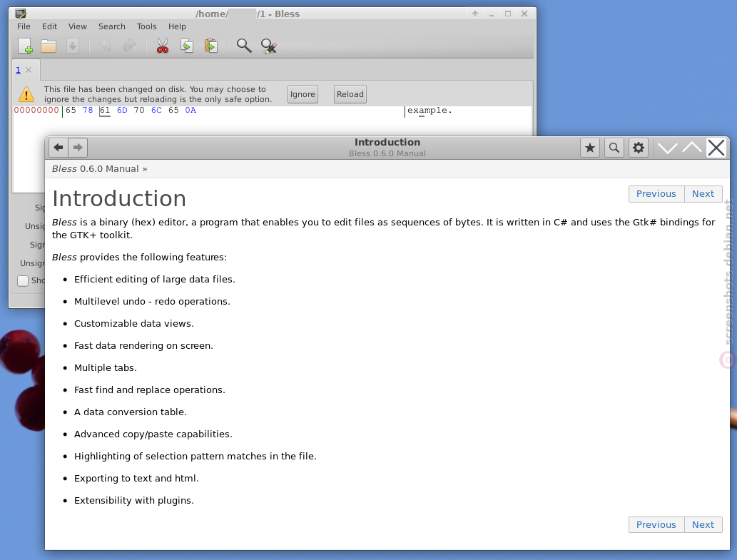Open the View menu

[x=78, y=27]
